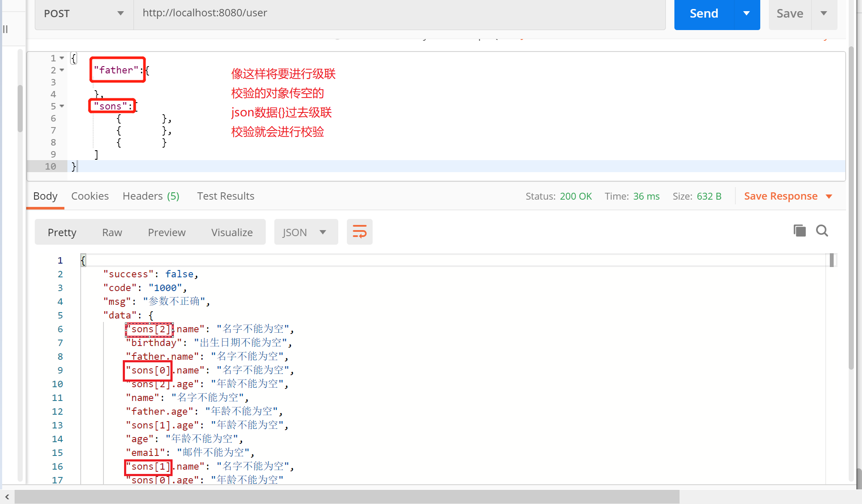Expand the Save Response dropdown
Screen dimensions: 862x504
click(x=829, y=197)
